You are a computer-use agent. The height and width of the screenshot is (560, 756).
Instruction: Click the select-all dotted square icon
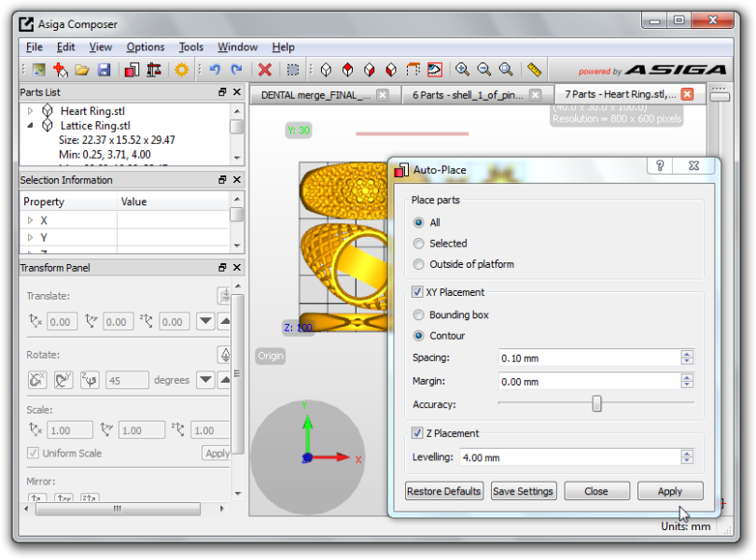pos(293,70)
